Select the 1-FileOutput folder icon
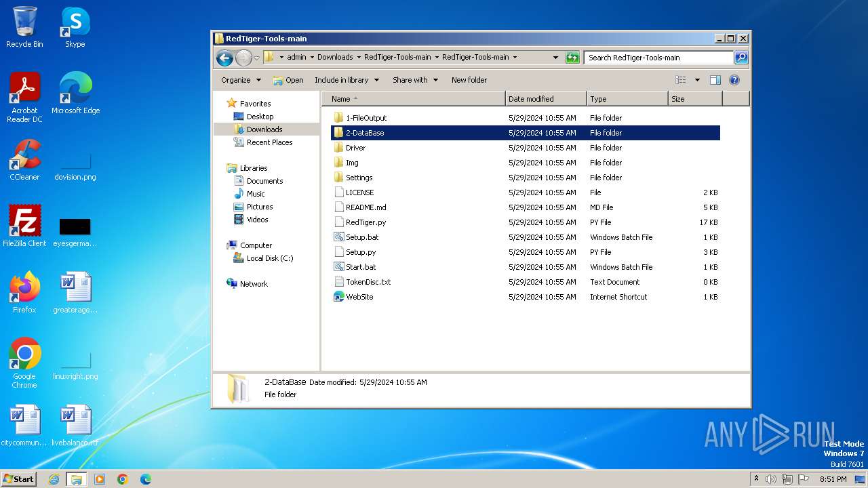The height and width of the screenshot is (488, 868). [x=339, y=118]
